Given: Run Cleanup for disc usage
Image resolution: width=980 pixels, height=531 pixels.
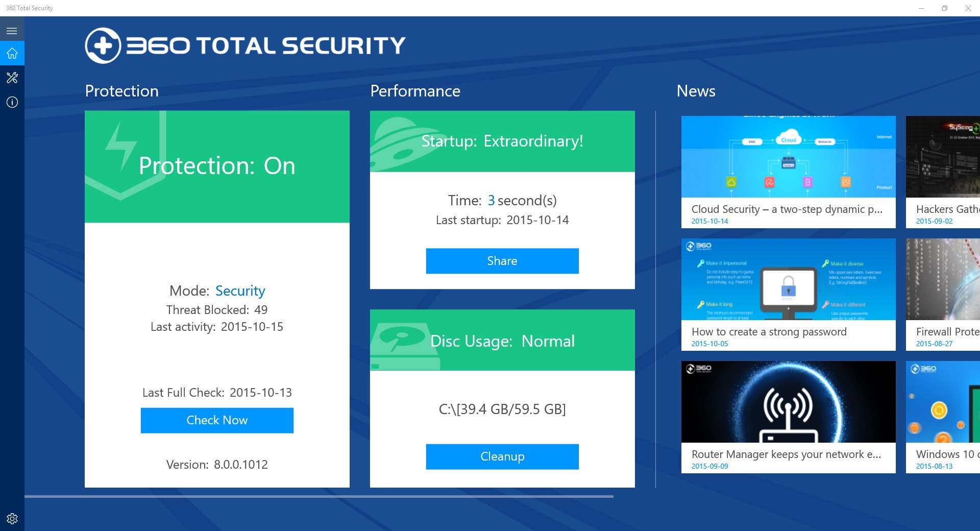Looking at the screenshot, I should tap(502, 456).
